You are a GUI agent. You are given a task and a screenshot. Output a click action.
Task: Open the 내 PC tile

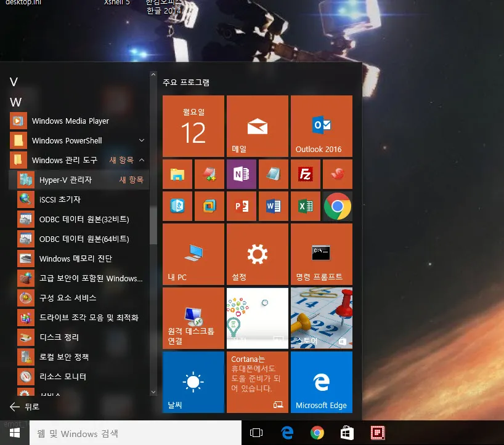coord(193,254)
